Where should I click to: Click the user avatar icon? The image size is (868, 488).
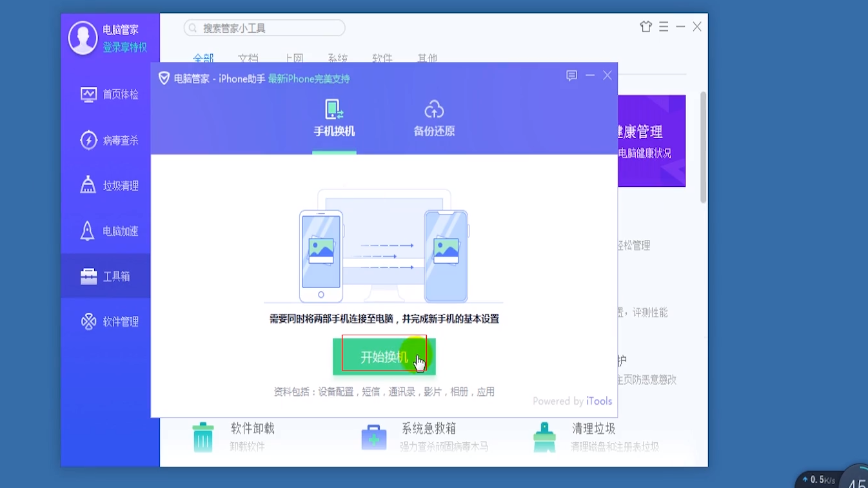click(x=83, y=37)
